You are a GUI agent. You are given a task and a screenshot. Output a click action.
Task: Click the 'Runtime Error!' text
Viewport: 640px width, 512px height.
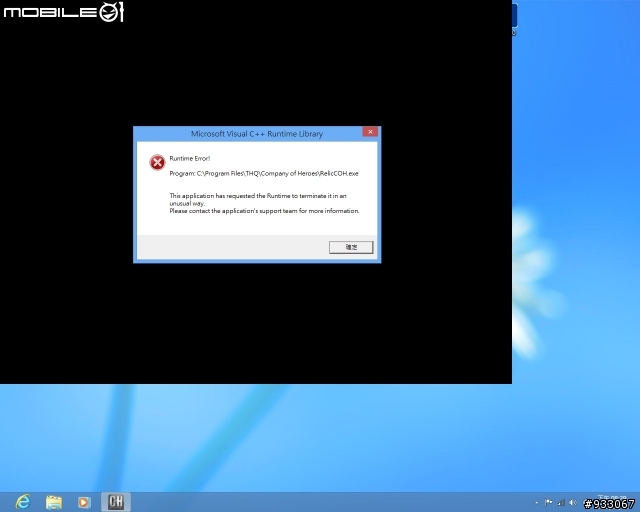click(190, 158)
